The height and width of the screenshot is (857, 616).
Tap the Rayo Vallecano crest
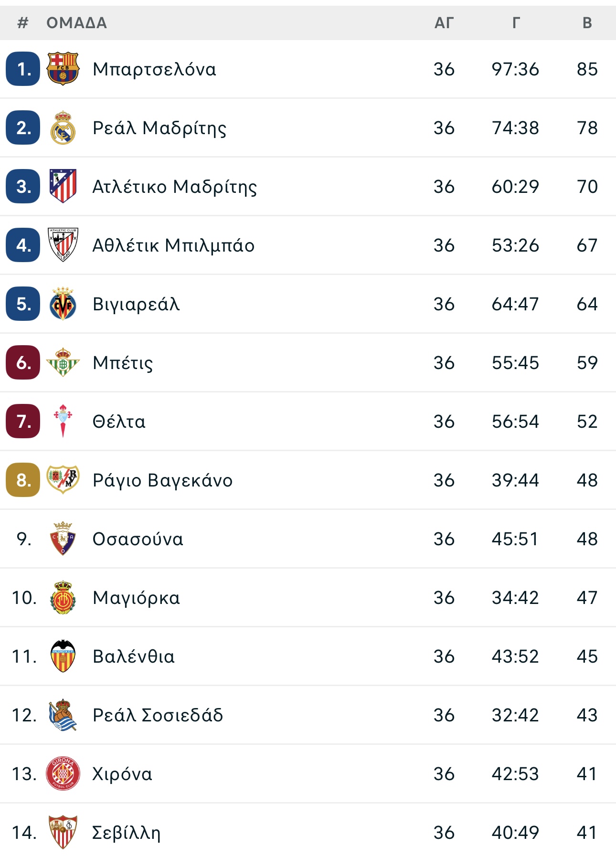(63, 480)
